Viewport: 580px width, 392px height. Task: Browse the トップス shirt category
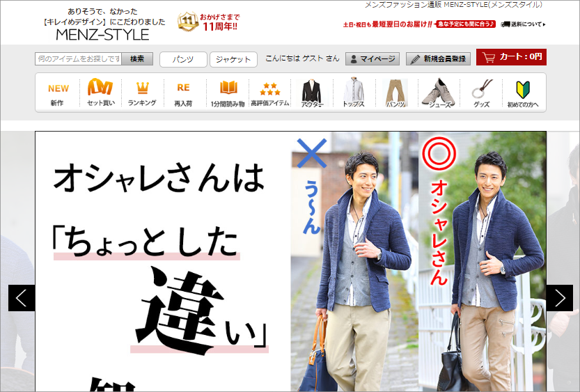pos(354,93)
